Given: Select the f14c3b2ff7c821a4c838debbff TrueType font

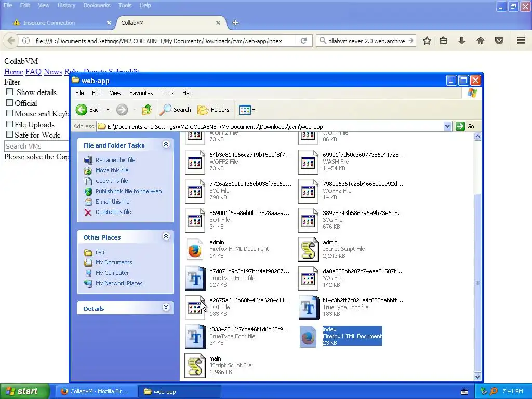Looking at the screenshot, I should pos(351,308).
